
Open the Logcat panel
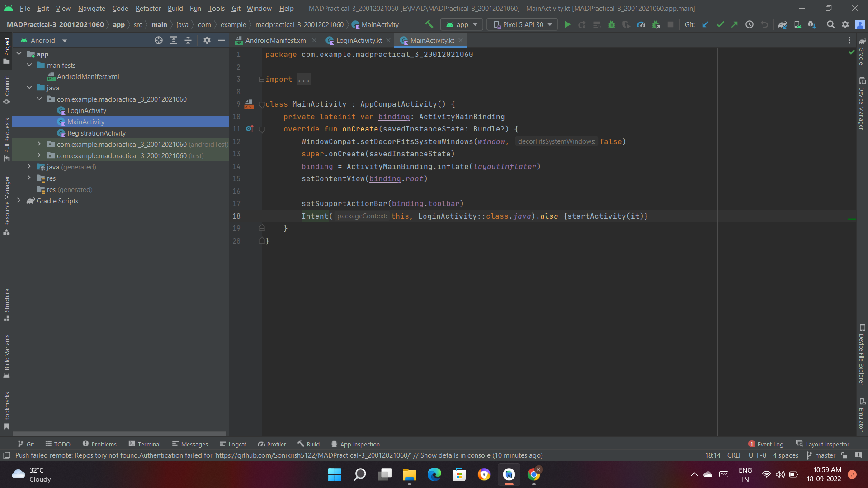click(x=233, y=444)
